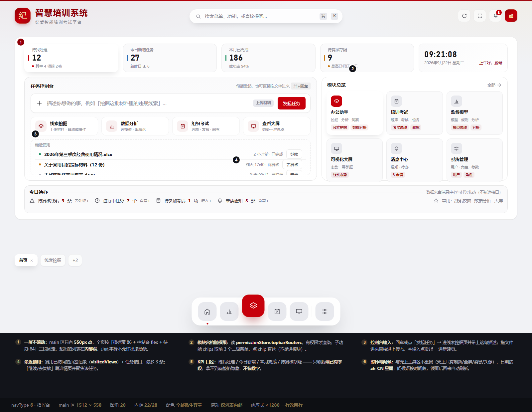Click 去复核 for 招投标材料 row
The image size is (532, 412).
click(x=292, y=165)
